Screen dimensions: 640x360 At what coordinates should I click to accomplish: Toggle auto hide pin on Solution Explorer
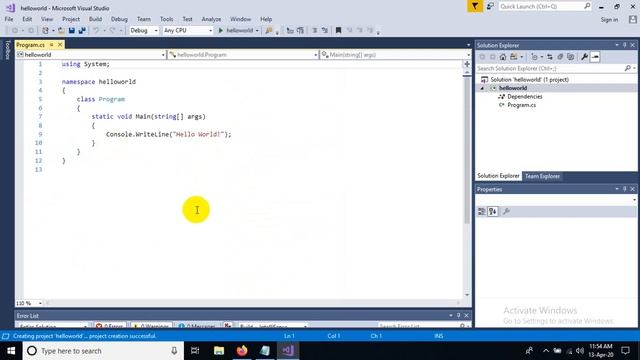[624, 45]
